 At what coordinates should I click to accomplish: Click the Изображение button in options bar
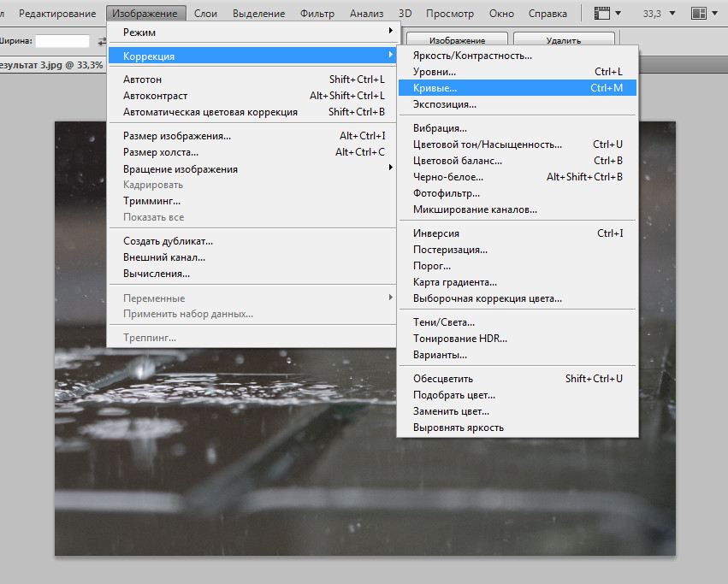457,40
